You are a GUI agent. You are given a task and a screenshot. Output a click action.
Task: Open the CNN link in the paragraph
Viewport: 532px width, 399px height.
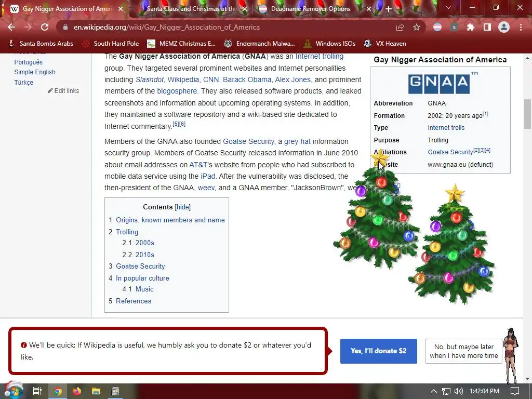coord(211,79)
